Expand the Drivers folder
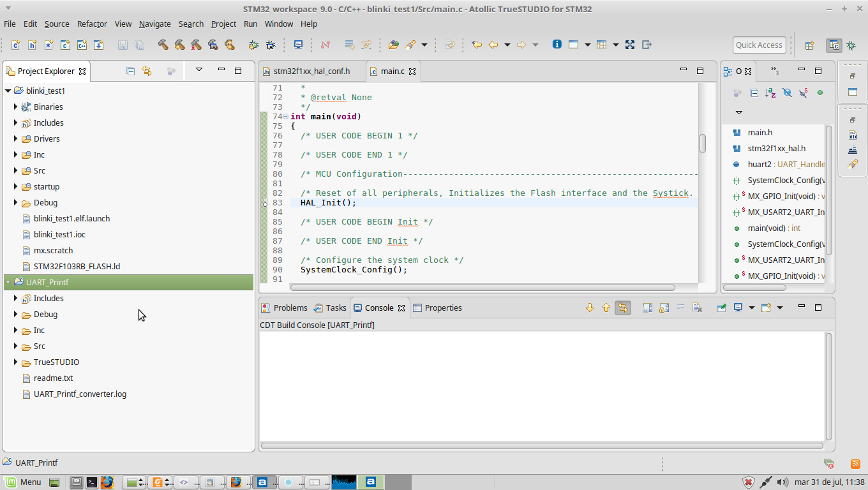 pos(15,138)
